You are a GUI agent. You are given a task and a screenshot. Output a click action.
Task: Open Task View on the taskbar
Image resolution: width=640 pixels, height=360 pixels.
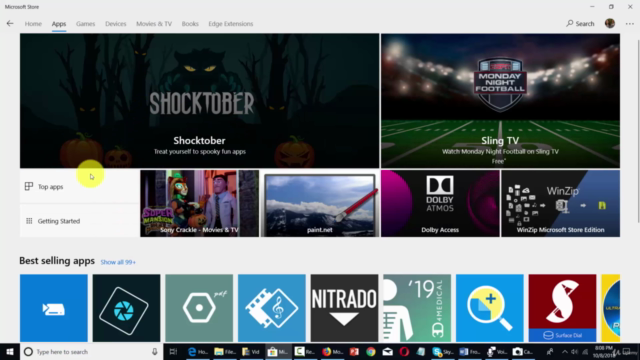173,351
